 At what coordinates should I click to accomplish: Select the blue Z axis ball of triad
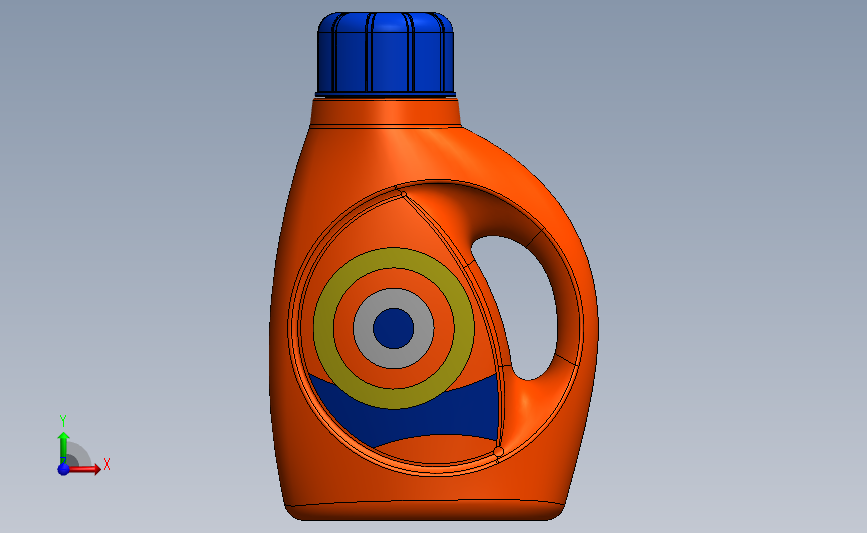click(64, 469)
